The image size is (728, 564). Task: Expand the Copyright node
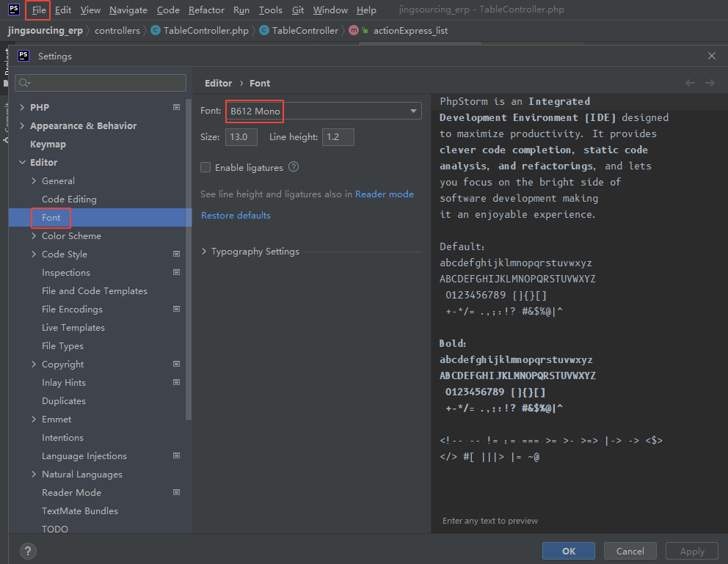coord(34,364)
